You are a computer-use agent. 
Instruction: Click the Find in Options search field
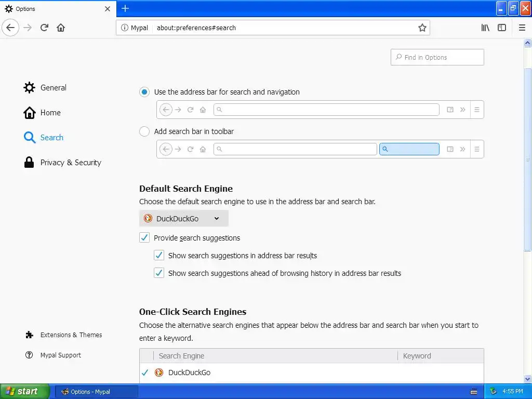(437, 57)
